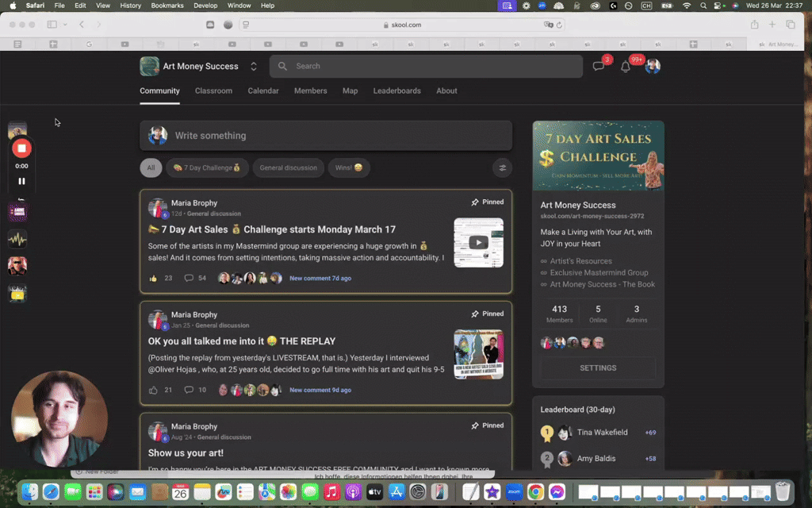
Task: Open comments on THE REPLAY post
Action: (x=189, y=390)
